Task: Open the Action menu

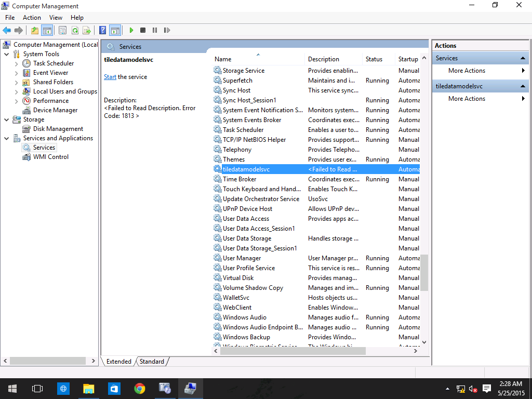Action: coord(32,18)
